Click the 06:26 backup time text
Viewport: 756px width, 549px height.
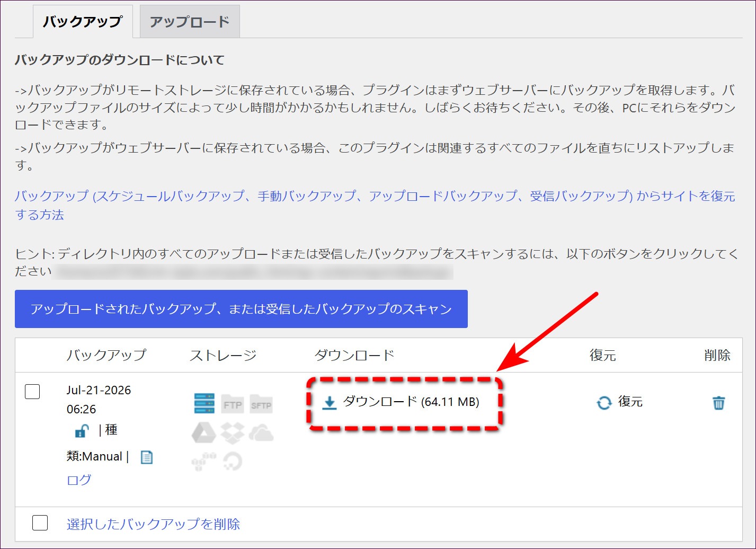pos(81,409)
